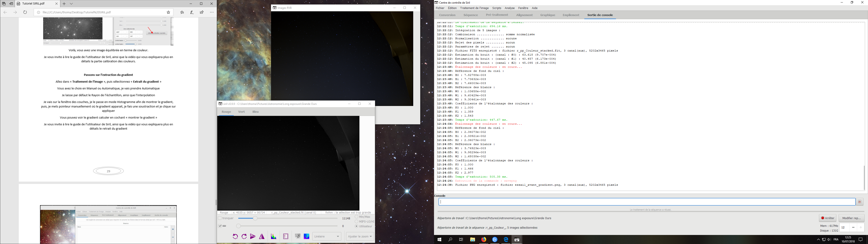Select the Vert channel tab
The width and height of the screenshot is (868, 244).
(x=241, y=112)
